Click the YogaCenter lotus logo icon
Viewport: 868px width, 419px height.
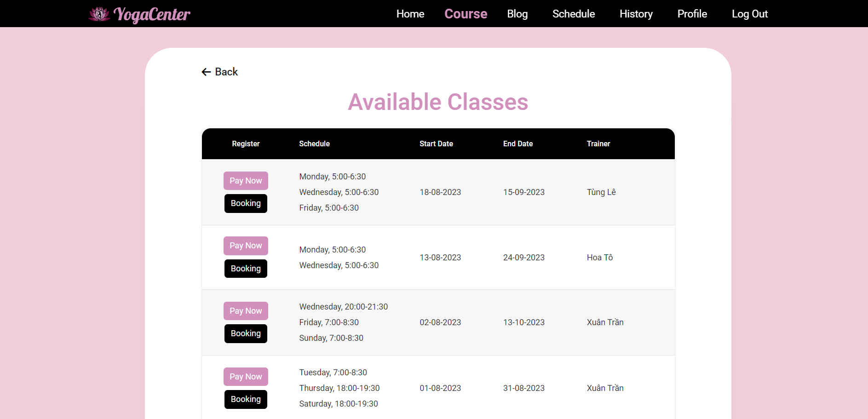(x=99, y=14)
